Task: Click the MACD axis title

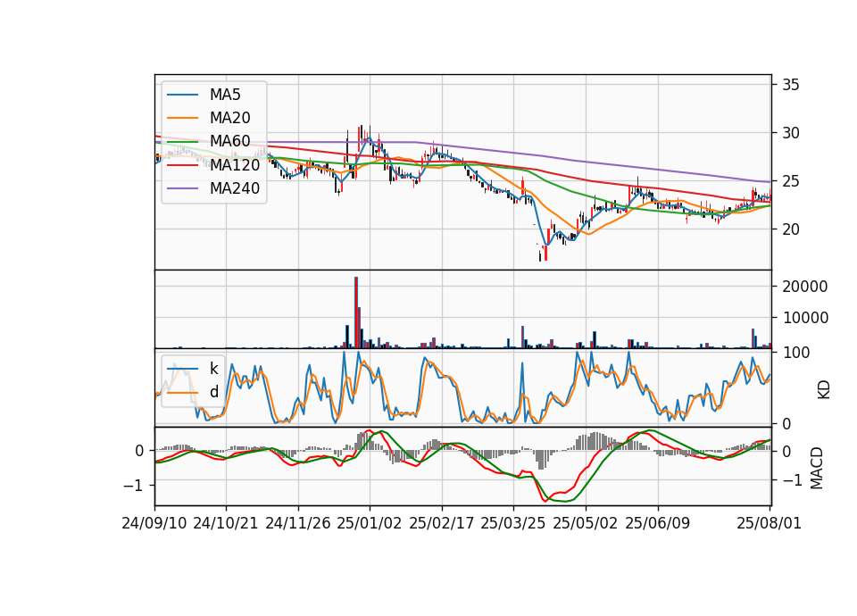Action: (x=816, y=468)
